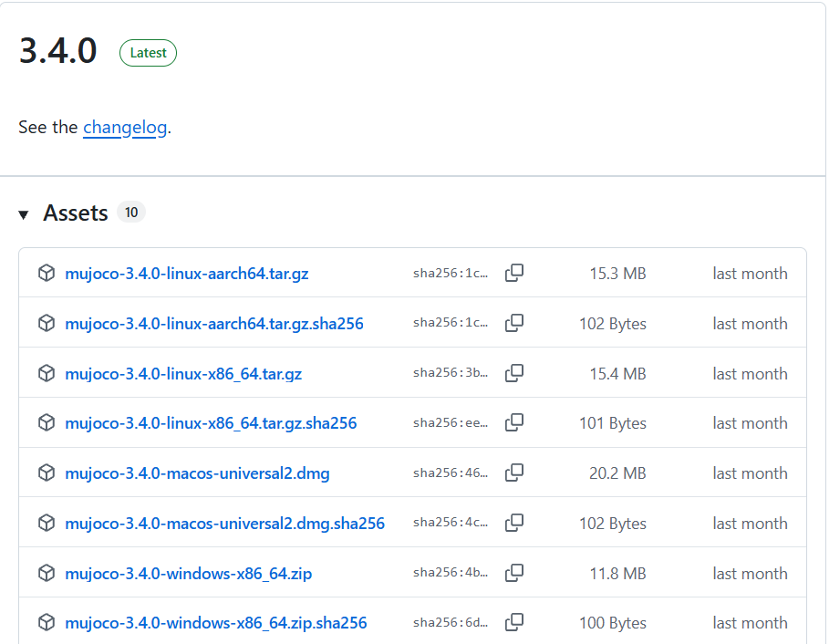Click package icon beside linux-aarch64.tar.gz
829x644 pixels.
(x=47, y=273)
